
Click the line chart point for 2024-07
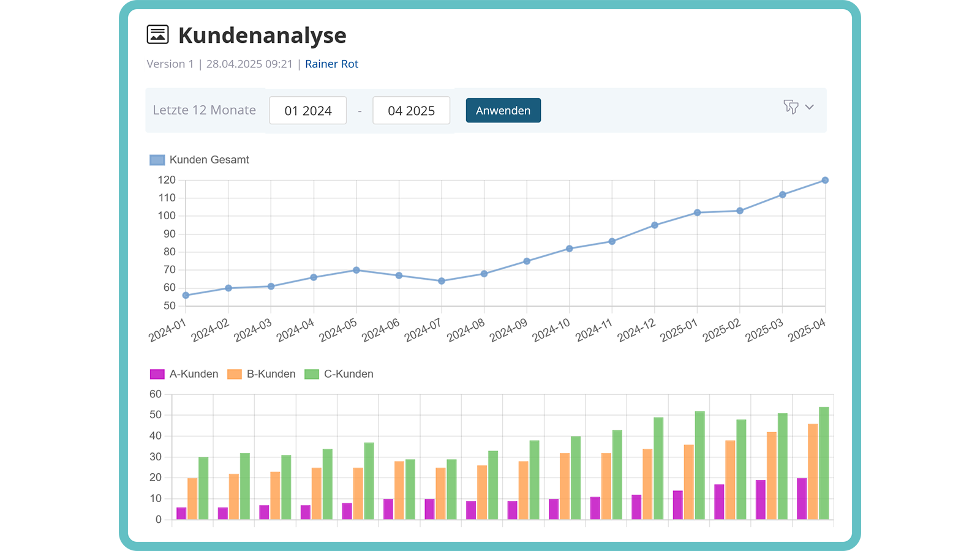tap(442, 281)
